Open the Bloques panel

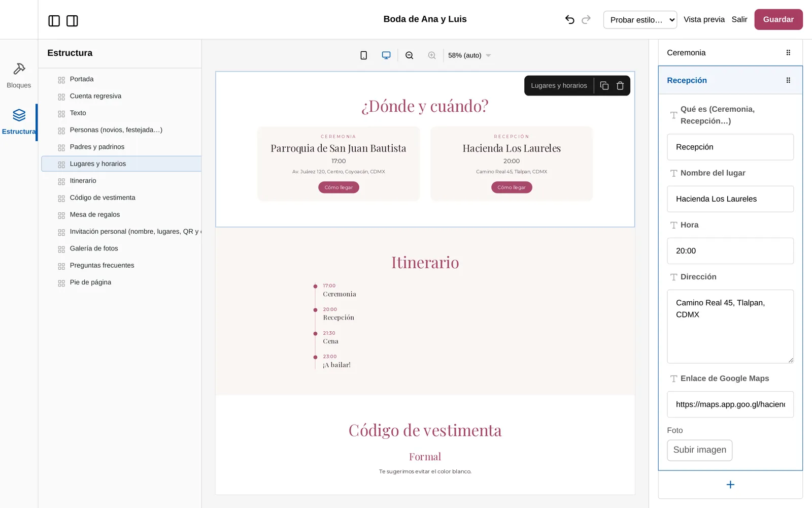click(19, 75)
